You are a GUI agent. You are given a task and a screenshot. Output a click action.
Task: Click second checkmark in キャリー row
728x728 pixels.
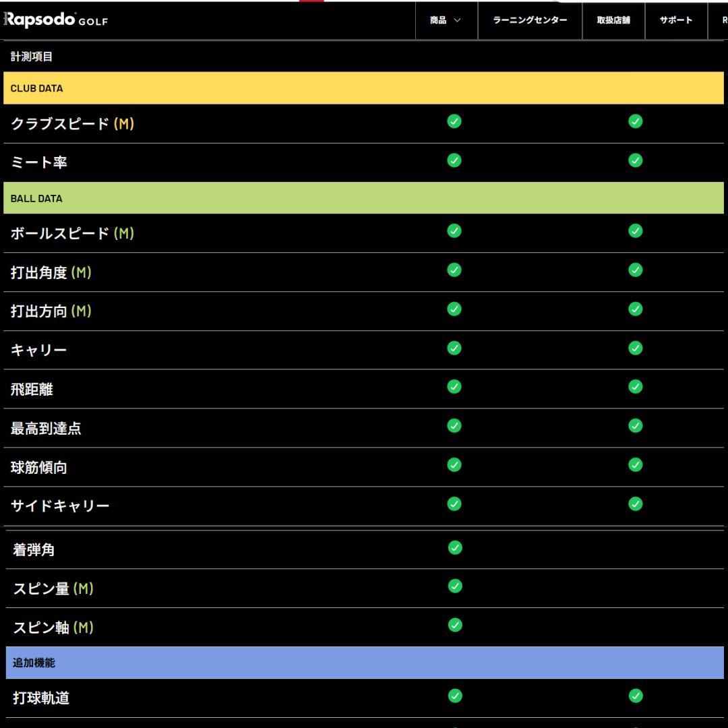635,348
